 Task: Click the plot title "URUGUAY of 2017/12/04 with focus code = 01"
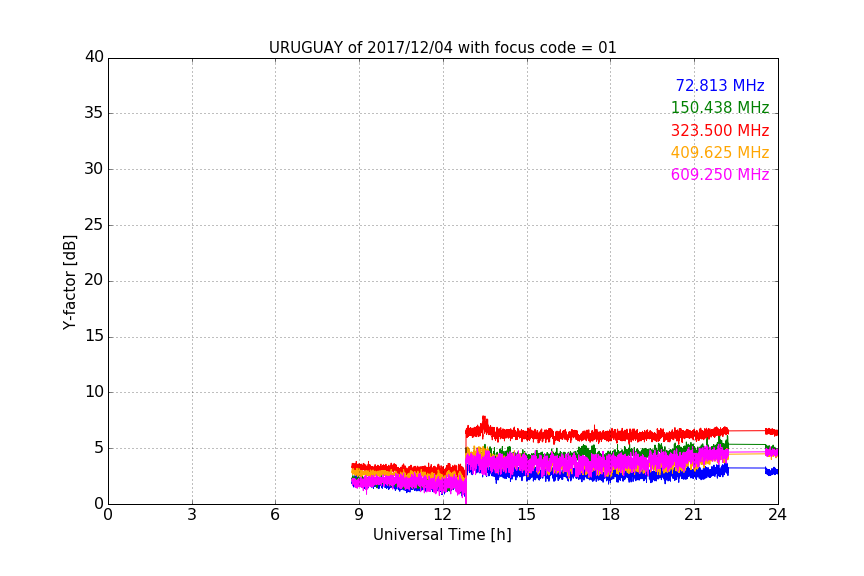(x=442, y=48)
